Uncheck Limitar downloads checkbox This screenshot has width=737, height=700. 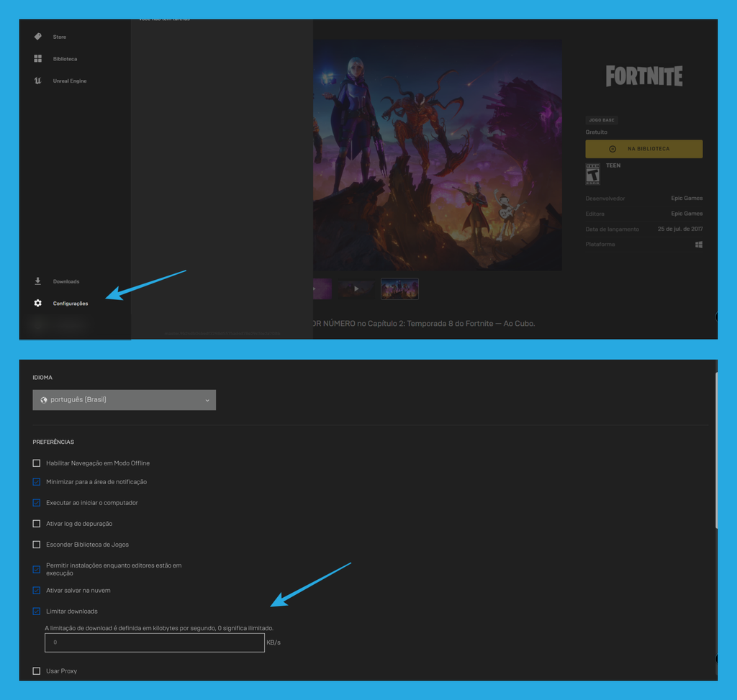(x=36, y=612)
